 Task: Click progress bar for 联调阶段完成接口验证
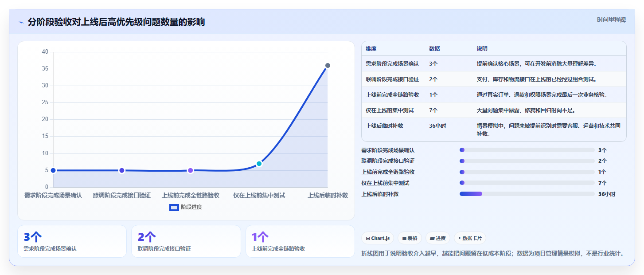(527, 161)
